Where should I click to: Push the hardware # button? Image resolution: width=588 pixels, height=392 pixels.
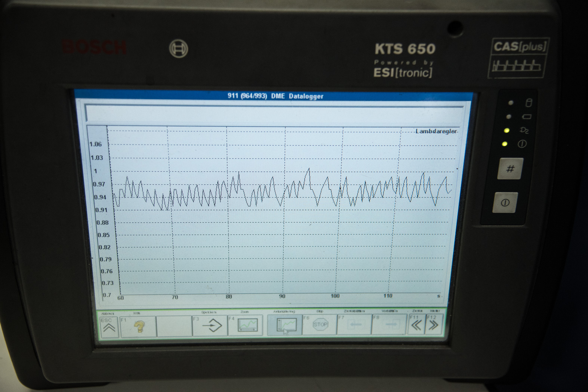(x=510, y=169)
